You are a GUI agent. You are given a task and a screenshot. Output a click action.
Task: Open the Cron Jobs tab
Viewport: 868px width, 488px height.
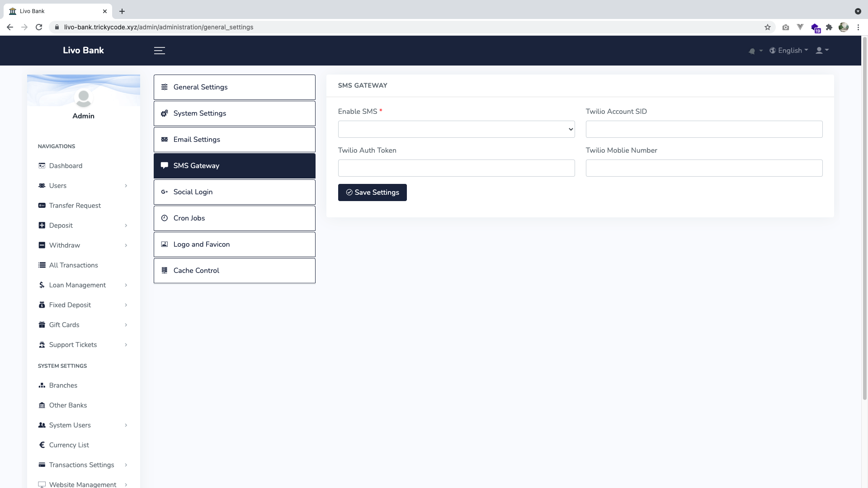tap(234, 218)
